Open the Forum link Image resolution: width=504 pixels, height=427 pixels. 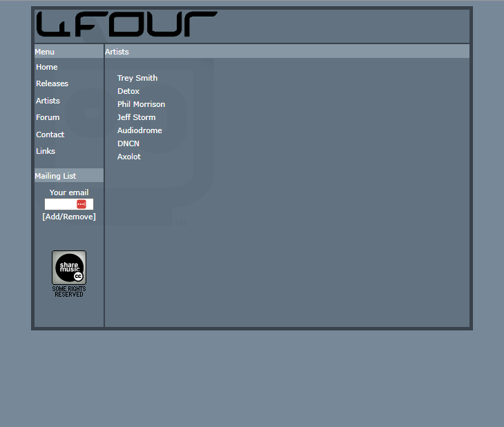48,117
